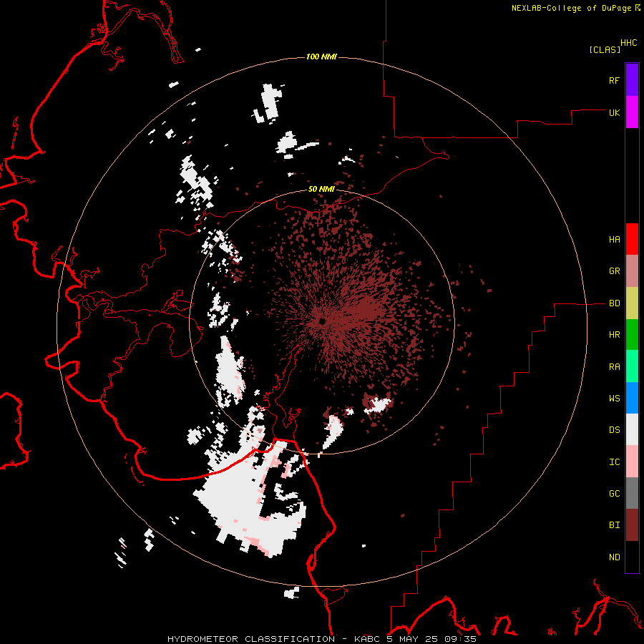
Task: Click the 'GR' legend label
Action: pos(614,271)
